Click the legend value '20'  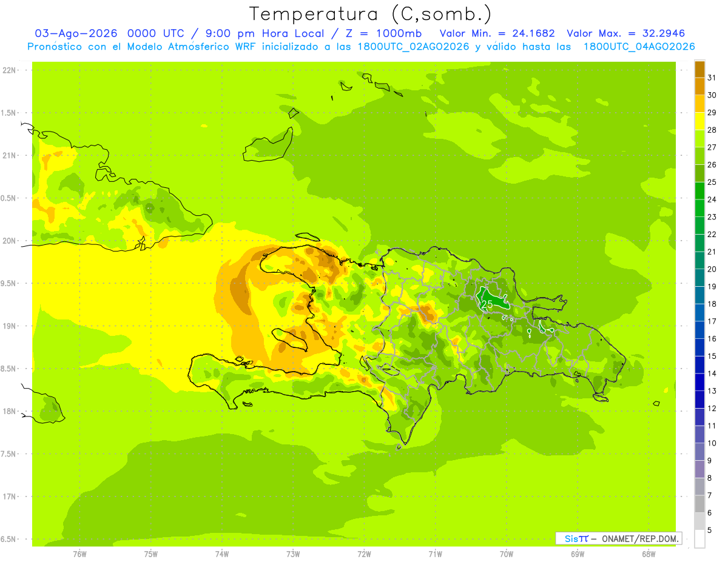click(712, 269)
